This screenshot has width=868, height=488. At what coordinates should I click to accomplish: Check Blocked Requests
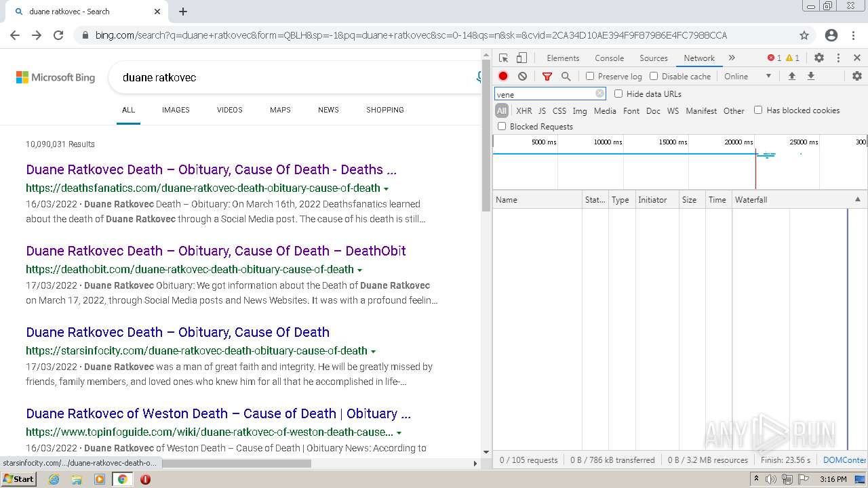coord(502,126)
